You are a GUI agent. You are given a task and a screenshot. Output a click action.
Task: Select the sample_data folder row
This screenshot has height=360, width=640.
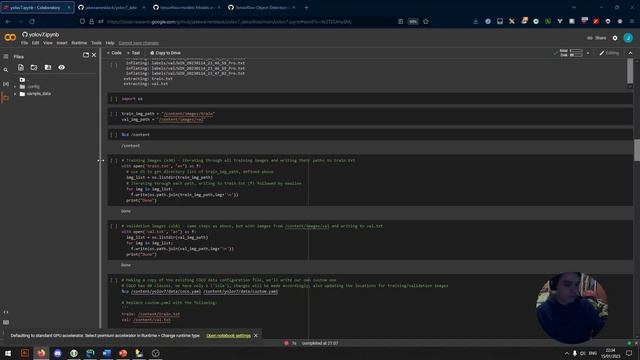pos(39,94)
